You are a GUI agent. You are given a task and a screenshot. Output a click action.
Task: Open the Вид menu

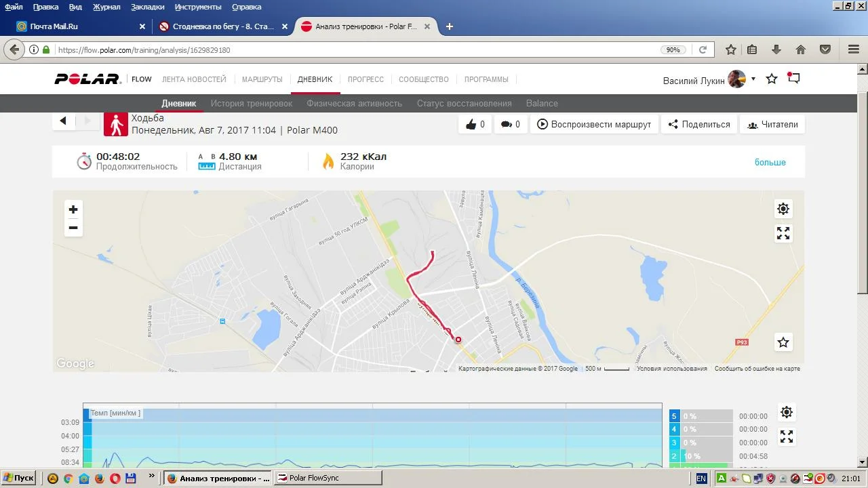point(75,7)
